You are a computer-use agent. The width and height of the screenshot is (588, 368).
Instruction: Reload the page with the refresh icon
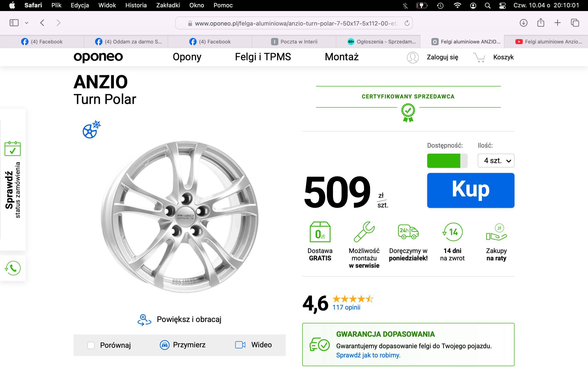pos(407,23)
